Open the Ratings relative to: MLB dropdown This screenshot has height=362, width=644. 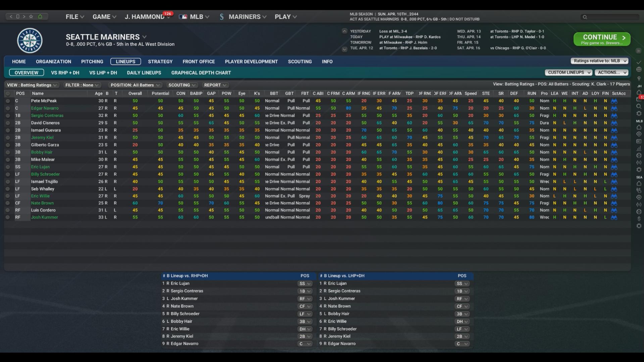click(599, 61)
